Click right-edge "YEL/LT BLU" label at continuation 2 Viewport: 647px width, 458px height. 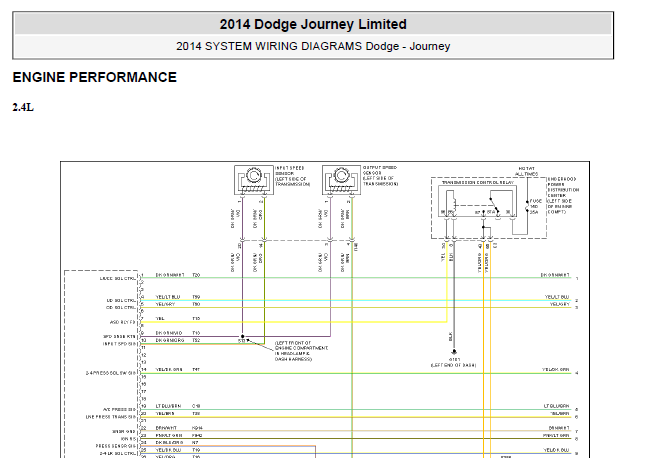coord(557,297)
